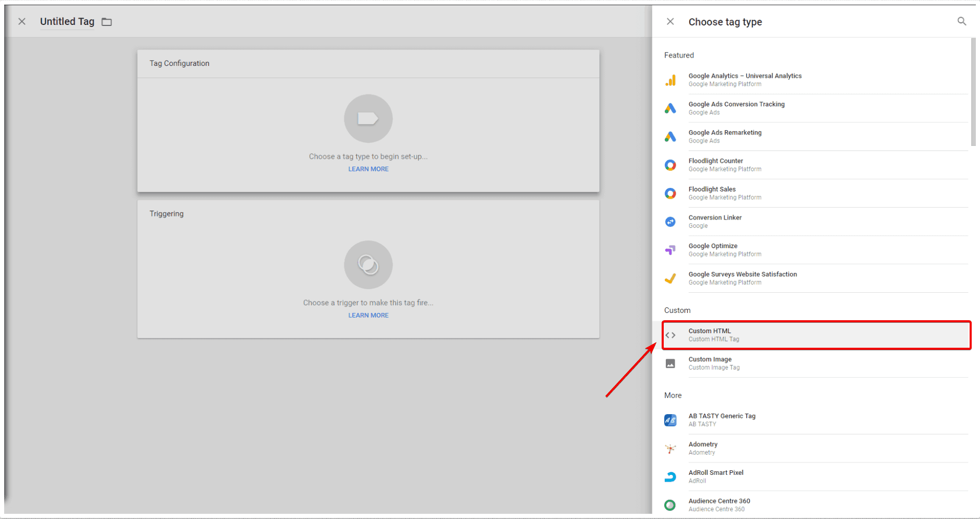
Task: Click the Tag Configuration card header
Action: [368, 64]
